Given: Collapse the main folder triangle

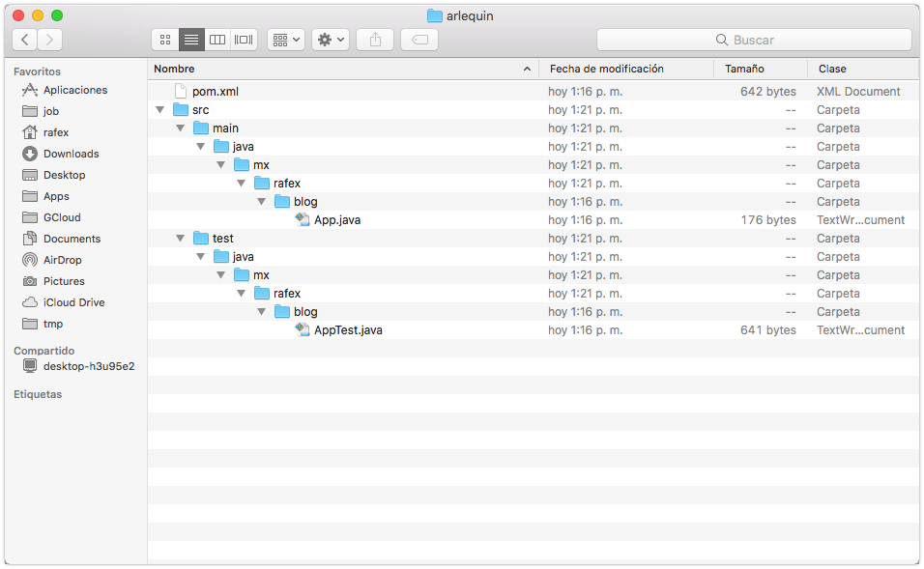Looking at the screenshot, I should pos(180,128).
